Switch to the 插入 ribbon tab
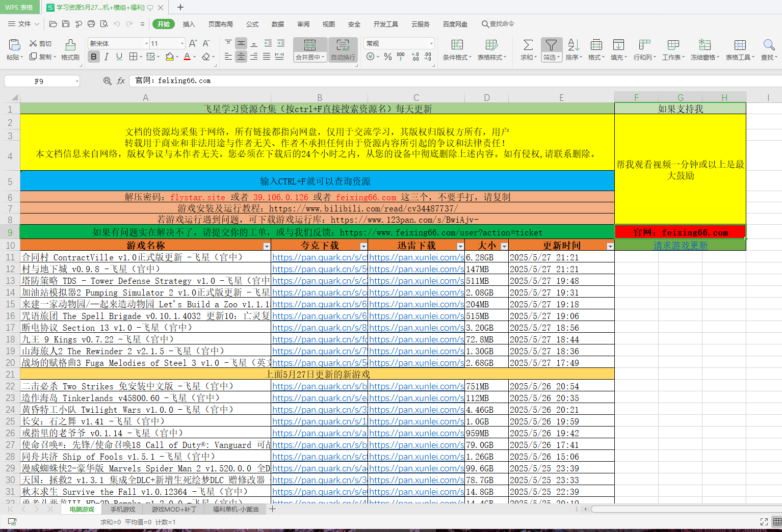The image size is (782, 532). 189,24
